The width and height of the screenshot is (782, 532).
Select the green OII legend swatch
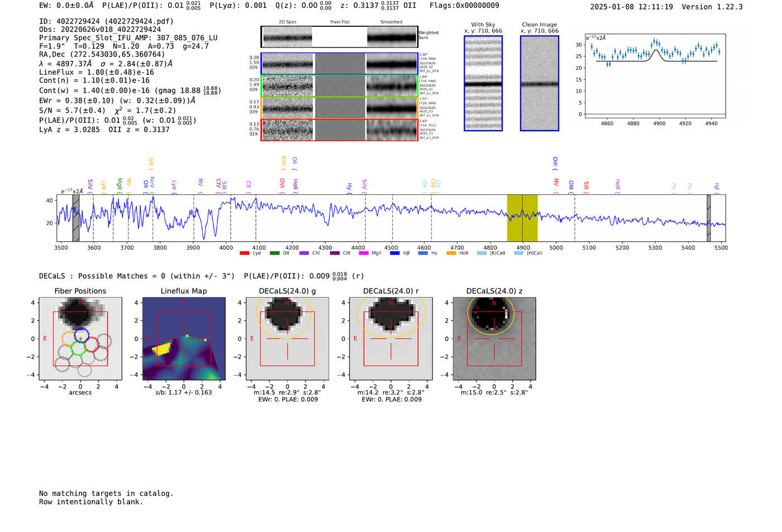coord(274,253)
